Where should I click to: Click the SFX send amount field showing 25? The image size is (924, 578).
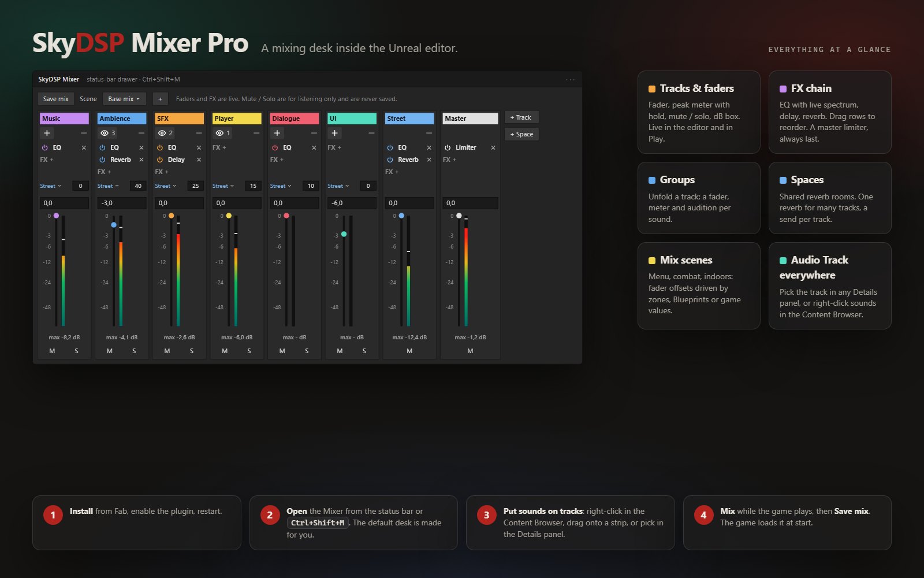click(x=195, y=186)
